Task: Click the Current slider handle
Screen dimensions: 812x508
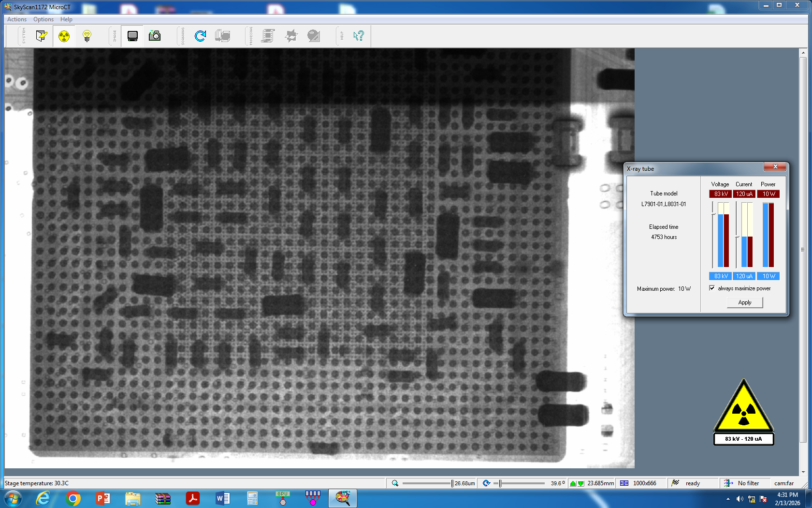Action: click(x=737, y=237)
